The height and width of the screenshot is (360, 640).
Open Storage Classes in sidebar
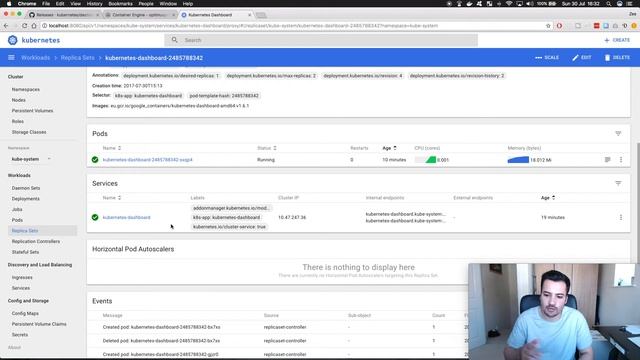pyautogui.click(x=29, y=132)
